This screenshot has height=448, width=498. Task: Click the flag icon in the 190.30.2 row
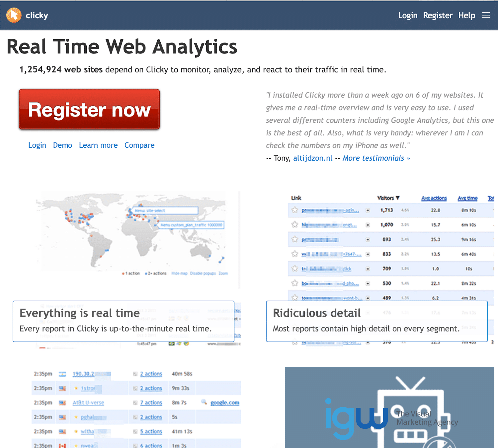click(x=62, y=374)
